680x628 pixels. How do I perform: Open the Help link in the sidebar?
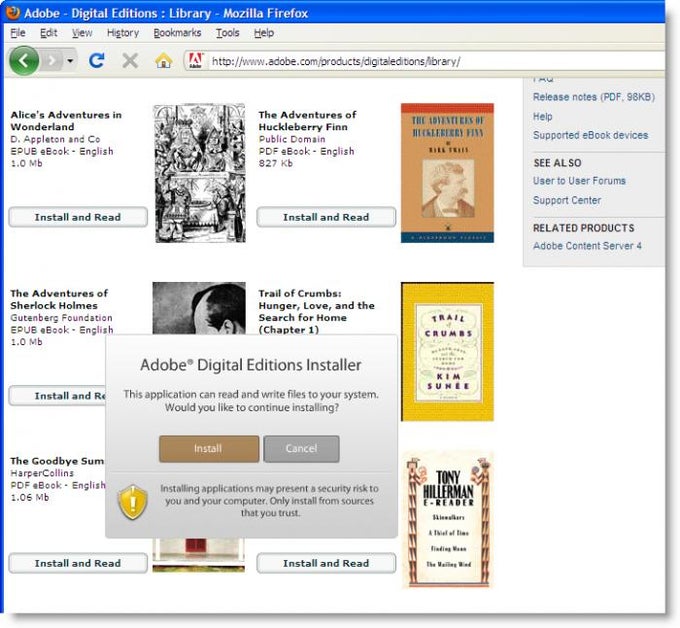pos(543,116)
